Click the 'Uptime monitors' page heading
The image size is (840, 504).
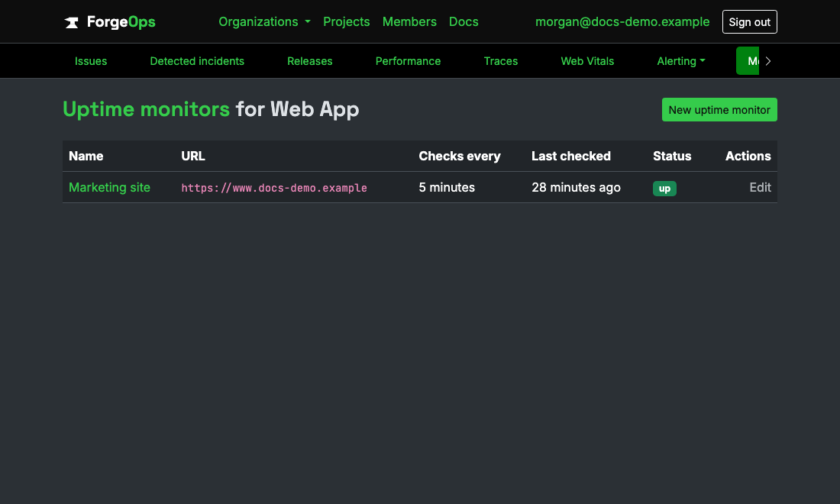point(147,109)
